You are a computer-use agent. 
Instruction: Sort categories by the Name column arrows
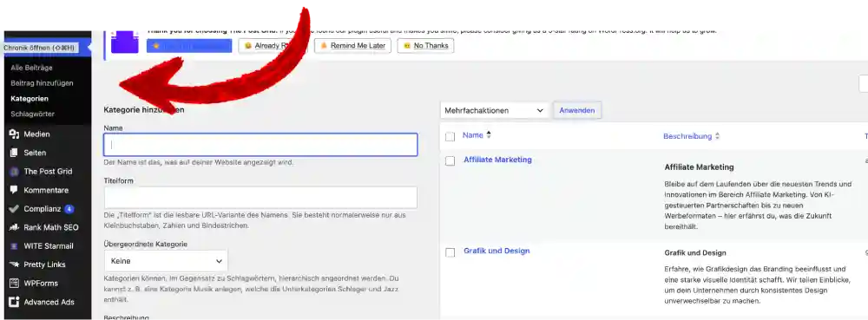click(x=489, y=135)
